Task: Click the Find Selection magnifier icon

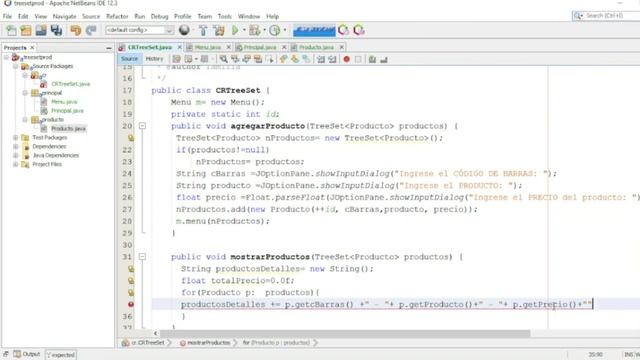Action: click(223, 59)
